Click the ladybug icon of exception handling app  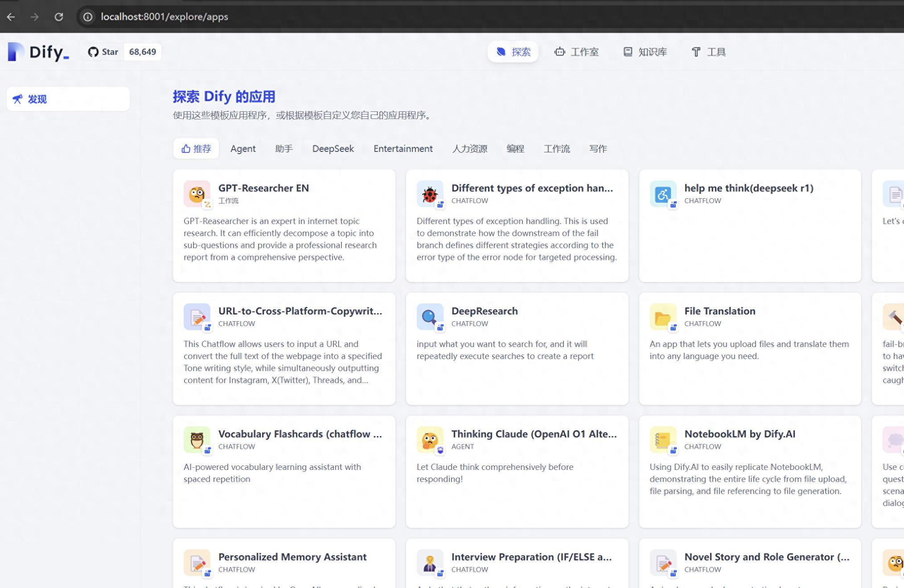[x=430, y=194]
